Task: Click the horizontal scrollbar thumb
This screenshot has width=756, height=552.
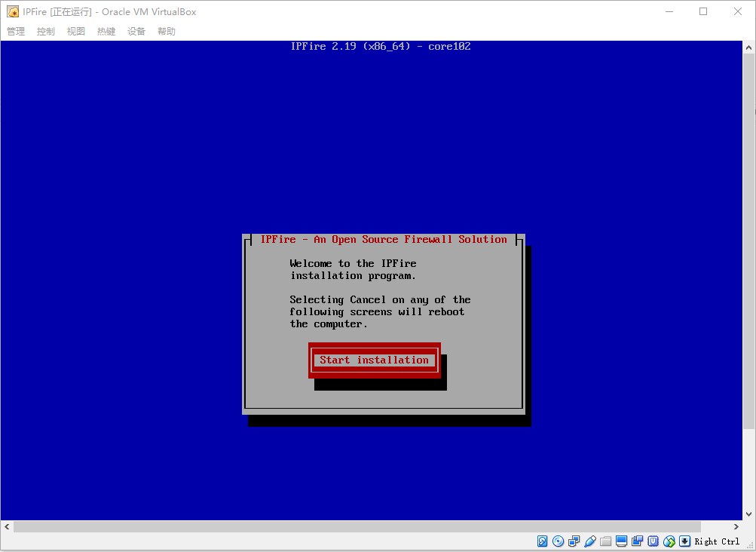Action: [x=357, y=526]
